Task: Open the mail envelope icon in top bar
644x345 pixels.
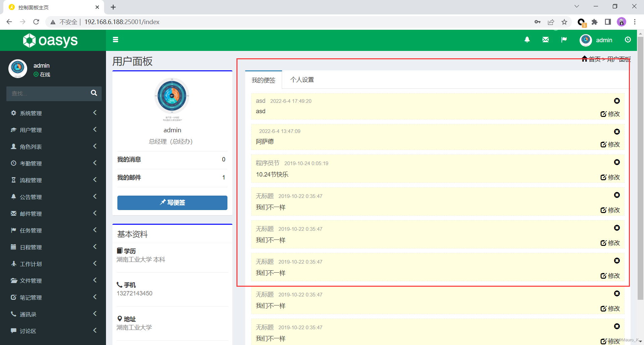Action: [545, 40]
